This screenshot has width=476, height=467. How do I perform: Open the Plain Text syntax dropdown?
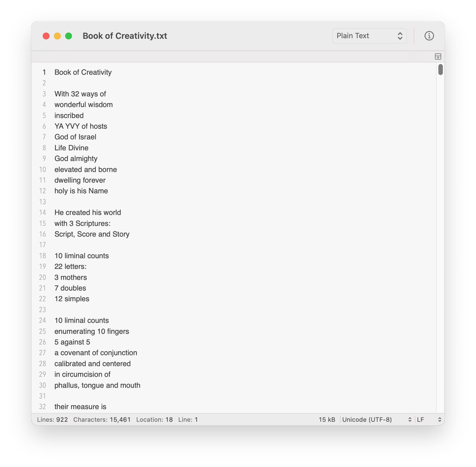coord(369,36)
